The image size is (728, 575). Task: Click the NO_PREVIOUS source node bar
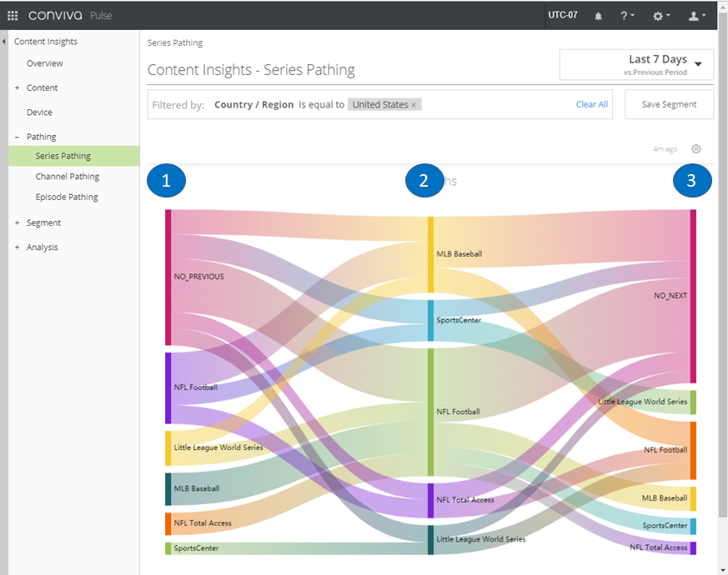click(168, 277)
